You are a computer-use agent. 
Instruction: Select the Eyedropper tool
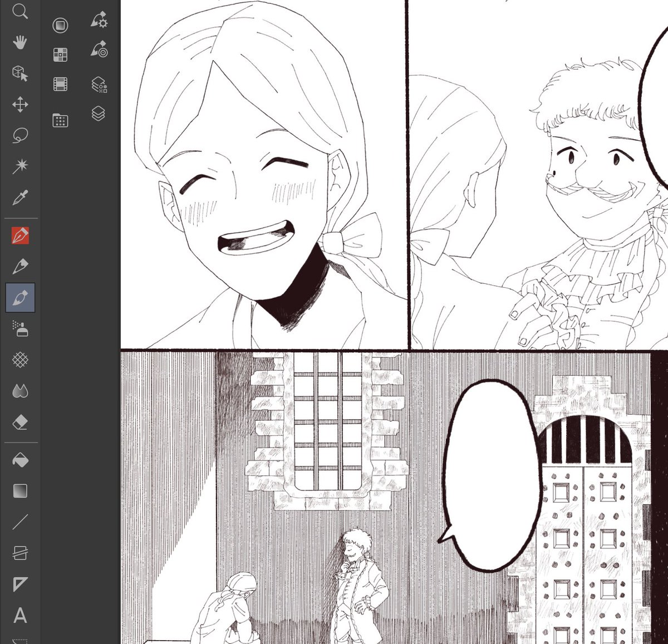click(x=20, y=197)
